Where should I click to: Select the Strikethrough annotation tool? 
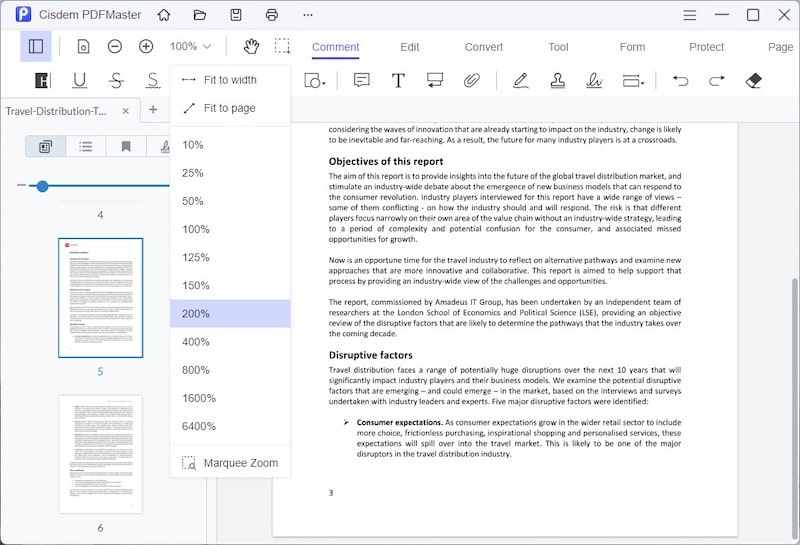tap(116, 80)
